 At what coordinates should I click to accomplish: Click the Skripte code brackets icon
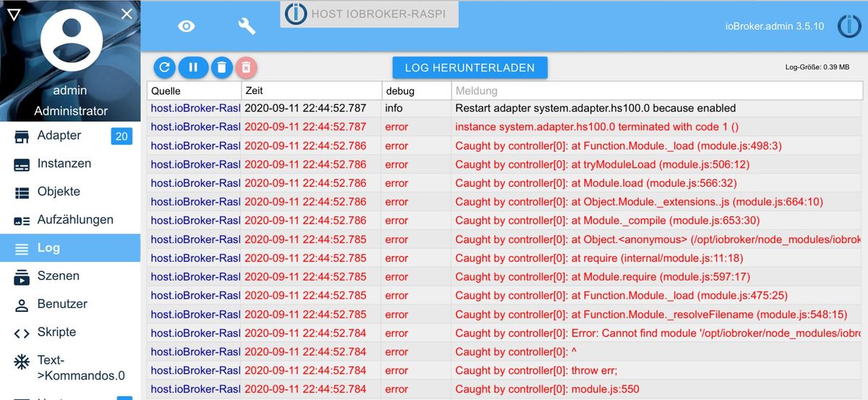[x=22, y=333]
